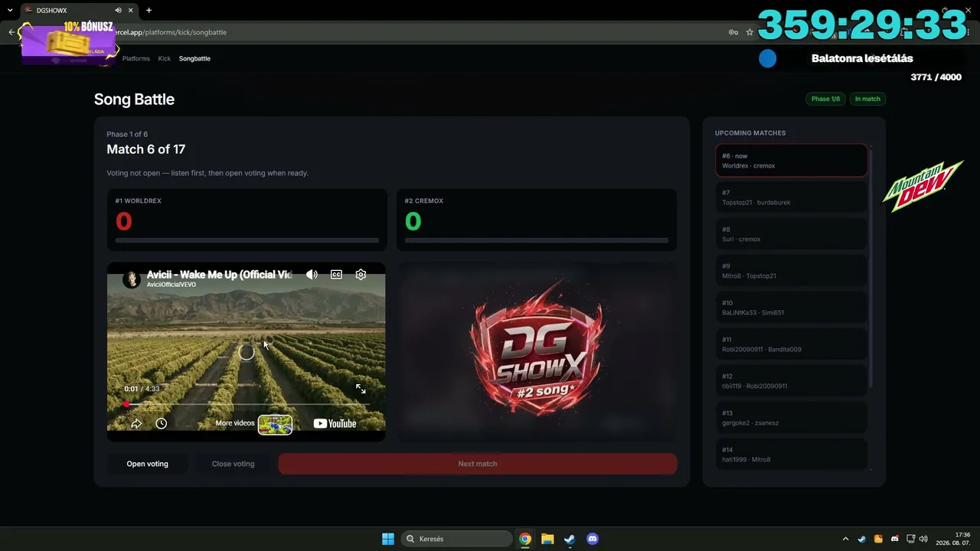Select match #12 tibi1119 · Robi20090911
The image size is (980, 551).
coord(792,381)
